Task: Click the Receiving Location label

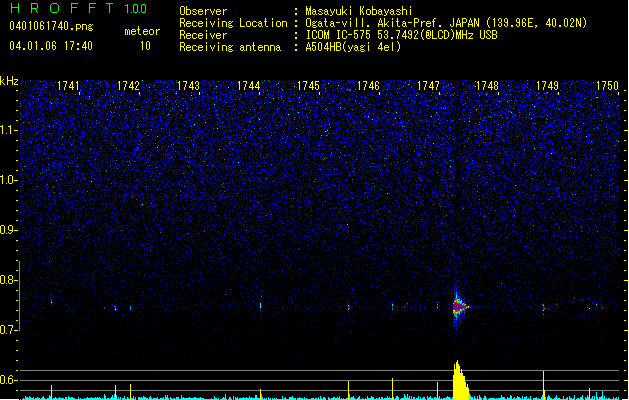Action: 233,23
